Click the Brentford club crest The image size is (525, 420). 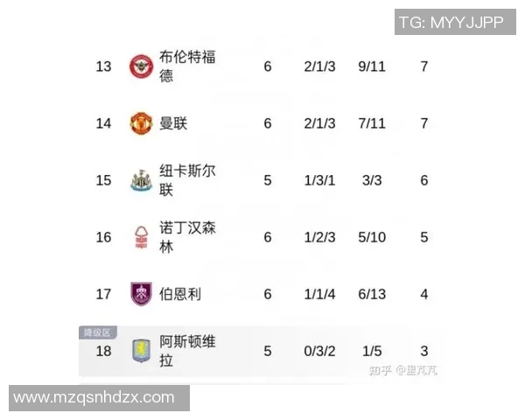point(140,66)
